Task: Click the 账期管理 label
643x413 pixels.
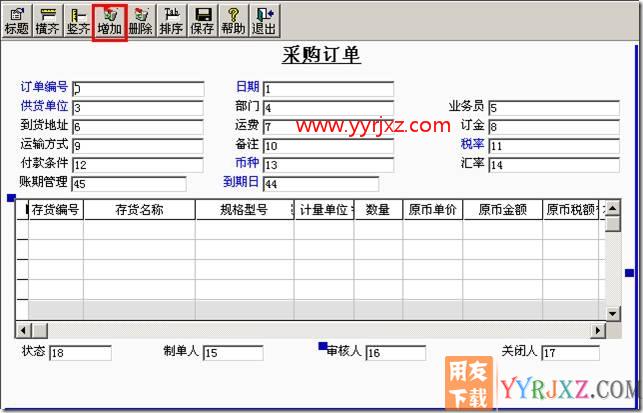Action: point(43,181)
